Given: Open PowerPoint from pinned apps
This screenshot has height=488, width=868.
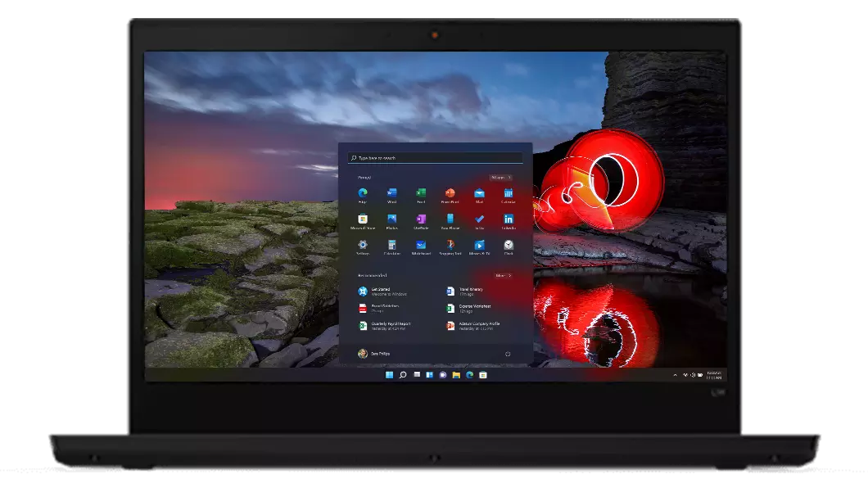Looking at the screenshot, I should point(450,194).
